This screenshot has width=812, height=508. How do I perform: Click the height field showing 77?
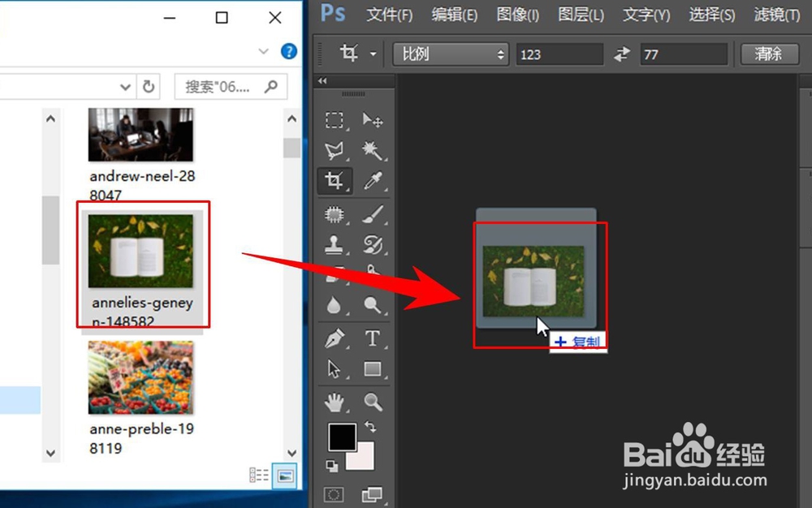point(684,54)
